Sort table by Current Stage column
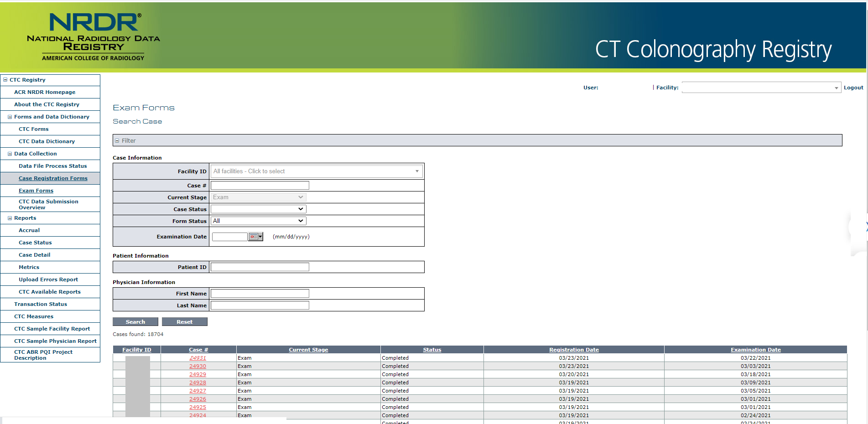 click(x=308, y=350)
